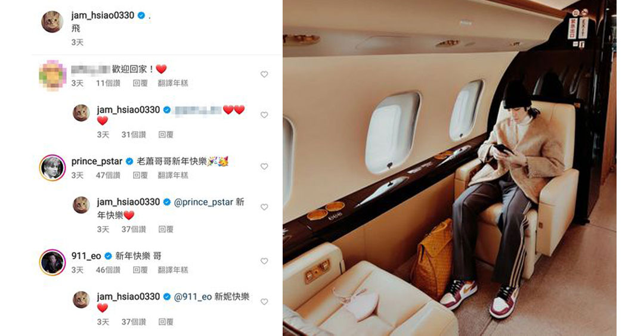Image resolution: width=644 pixels, height=336 pixels.
Task: Like the 新妮快樂 reply heart icon
Action: (264, 302)
